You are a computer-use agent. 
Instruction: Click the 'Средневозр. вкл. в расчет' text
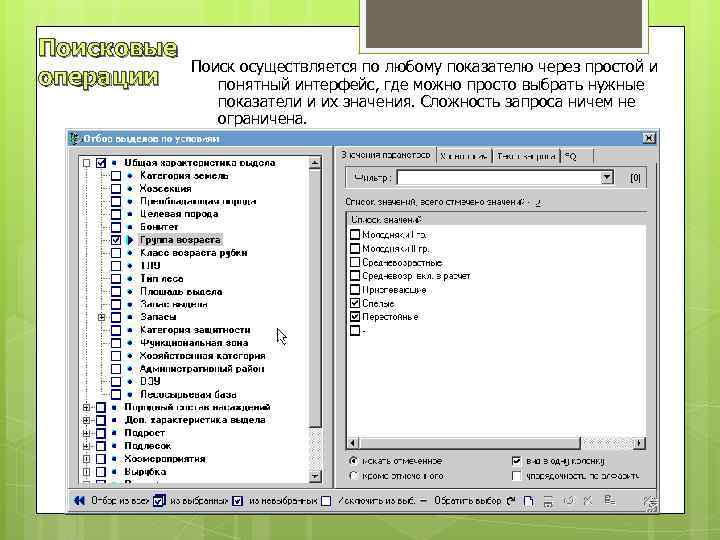(416, 276)
